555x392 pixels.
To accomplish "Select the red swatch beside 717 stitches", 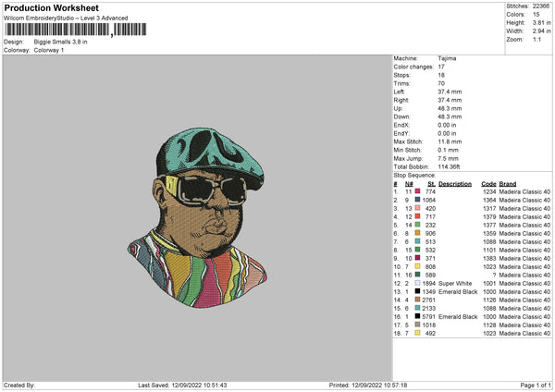I will (418, 216).
